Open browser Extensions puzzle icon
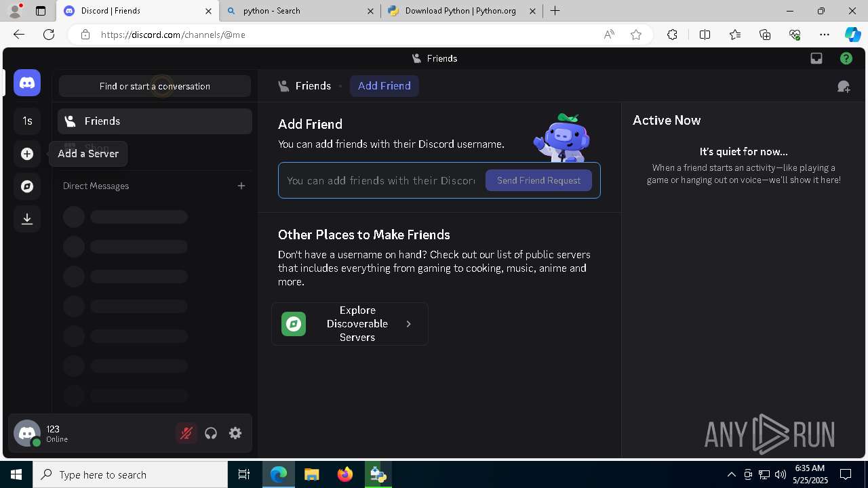Image resolution: width=868 pixels, height=488 pixels. pos(672,35)
